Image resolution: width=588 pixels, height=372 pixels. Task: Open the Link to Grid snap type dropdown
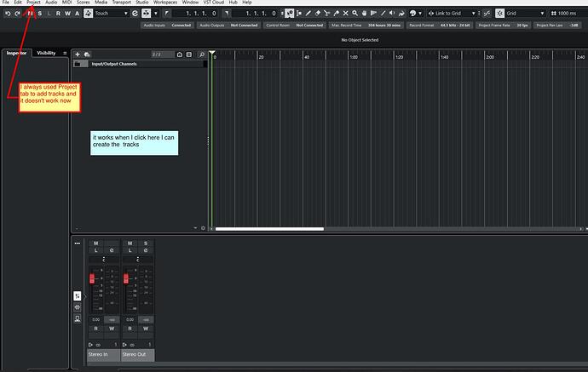click(x=452, y=14)
